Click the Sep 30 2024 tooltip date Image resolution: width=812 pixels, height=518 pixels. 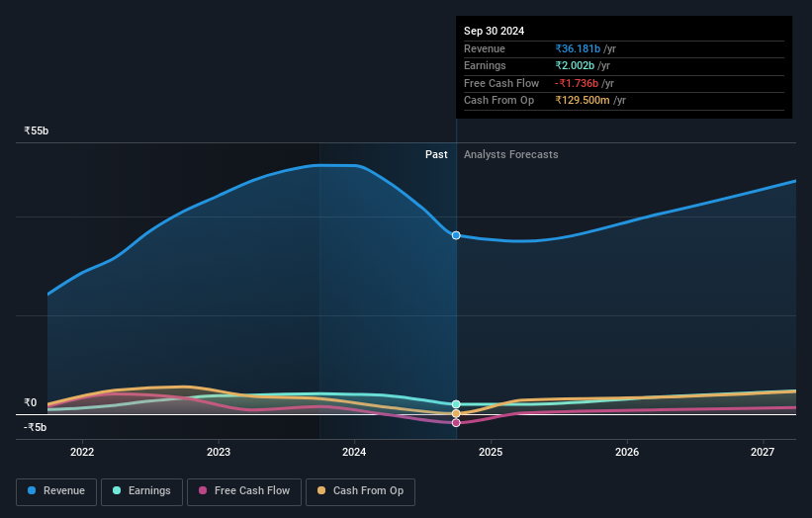pyautogui.click(x=494, y=31)
